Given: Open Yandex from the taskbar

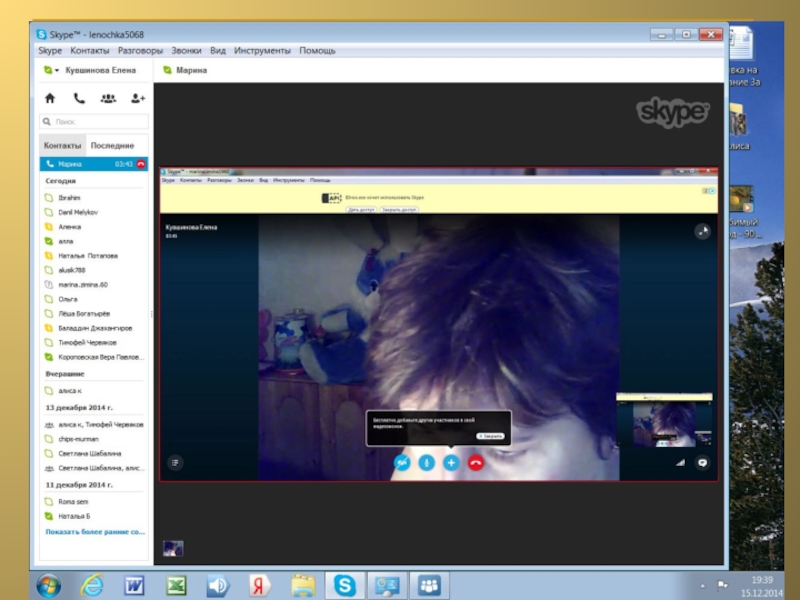Looking at the screenshot, I should pyautogui.click(x=259, y=586).
